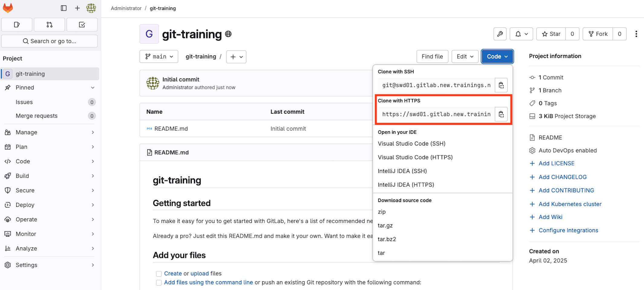Click the vertical three-dot project actions menu
The height and width of the screenshot is (290, 644).
636,34
